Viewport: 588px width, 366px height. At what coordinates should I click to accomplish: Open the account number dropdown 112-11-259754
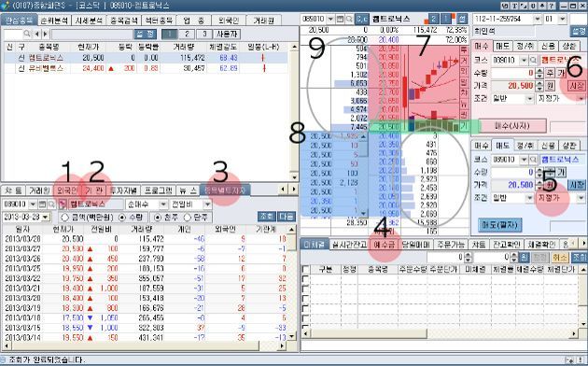tap(538, 19)
